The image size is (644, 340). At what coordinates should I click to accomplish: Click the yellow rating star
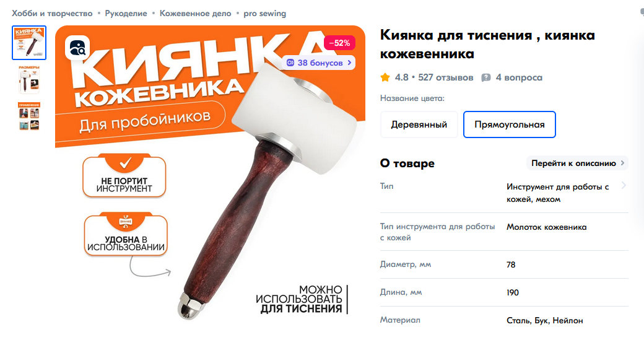(x=385, y=77)
